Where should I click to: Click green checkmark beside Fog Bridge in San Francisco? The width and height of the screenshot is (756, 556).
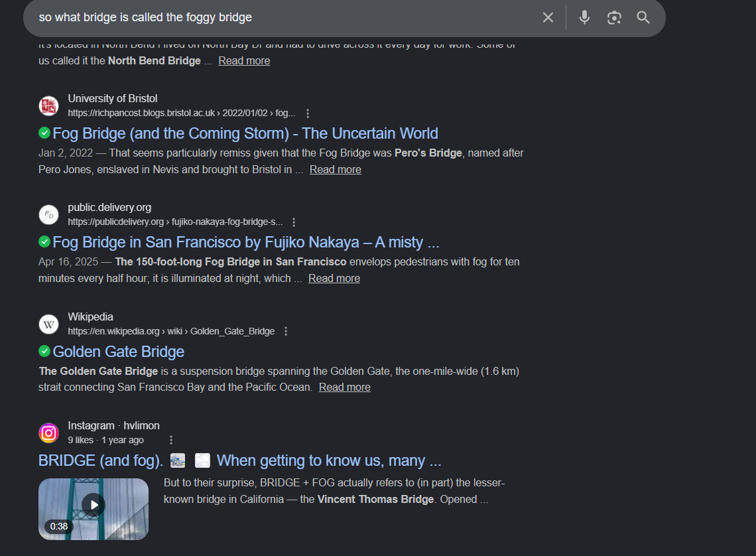(x=44, y=242)
